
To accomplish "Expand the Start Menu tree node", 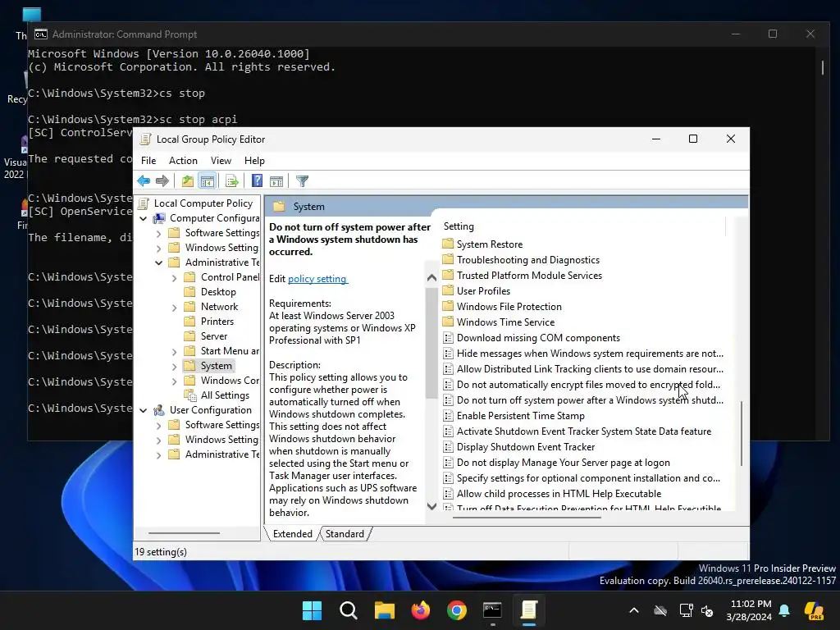I will click(174, 352).
